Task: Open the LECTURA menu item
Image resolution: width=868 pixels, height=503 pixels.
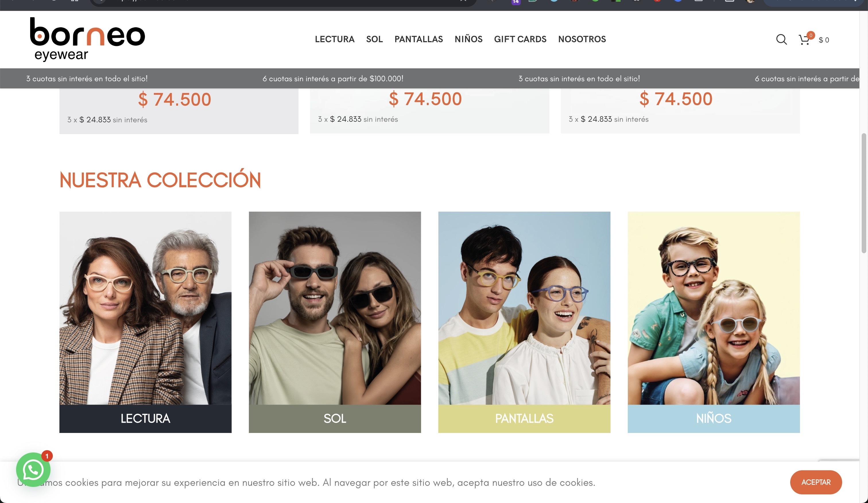Action: pos(334,39)
